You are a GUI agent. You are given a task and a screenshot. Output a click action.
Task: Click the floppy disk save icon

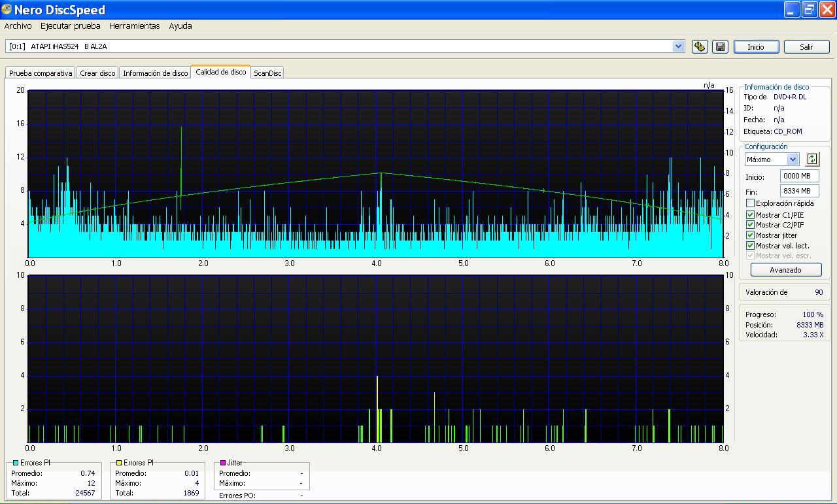point(720,46)
